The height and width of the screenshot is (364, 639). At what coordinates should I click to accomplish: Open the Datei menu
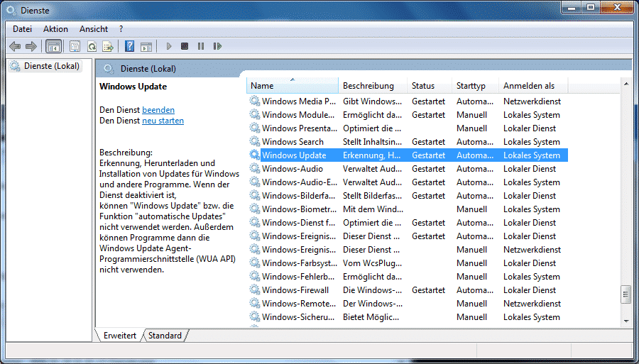coord(23,29)
